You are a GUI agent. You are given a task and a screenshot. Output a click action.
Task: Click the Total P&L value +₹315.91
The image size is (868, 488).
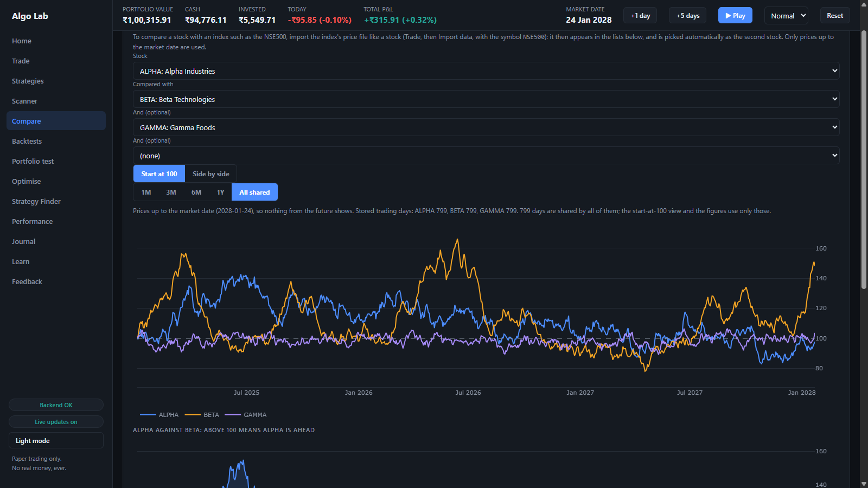tap(400, 20)
